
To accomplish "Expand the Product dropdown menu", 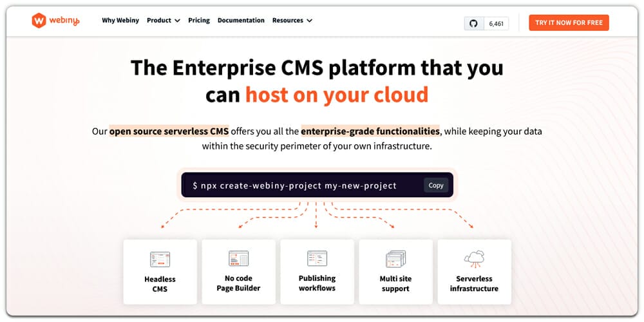I will [163, 21].
